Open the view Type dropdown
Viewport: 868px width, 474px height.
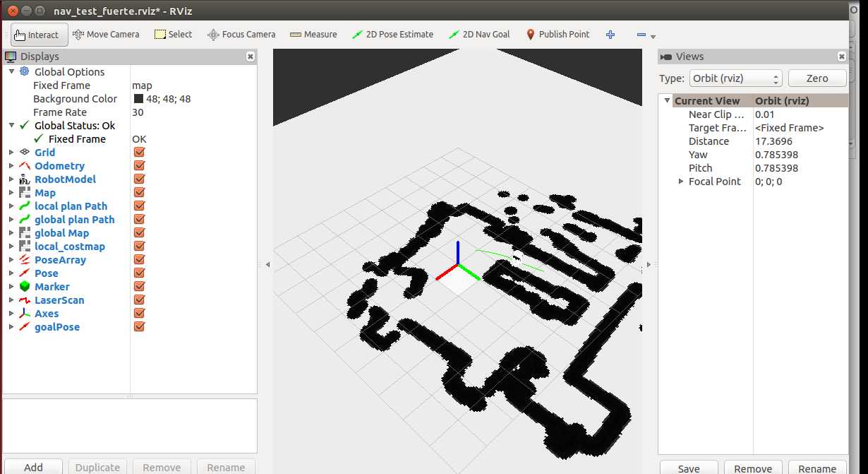pyautogui.click(x=735, y=78)
